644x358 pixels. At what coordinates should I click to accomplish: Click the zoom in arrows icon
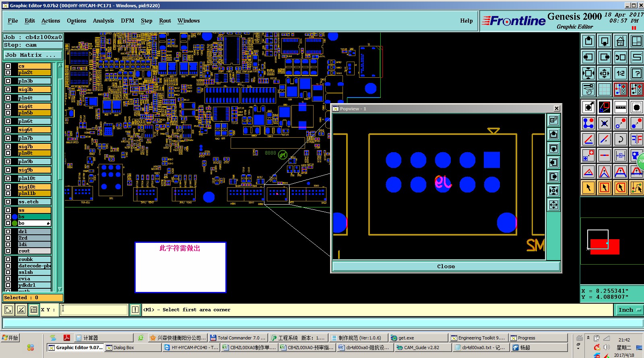[x=588, y=73]
